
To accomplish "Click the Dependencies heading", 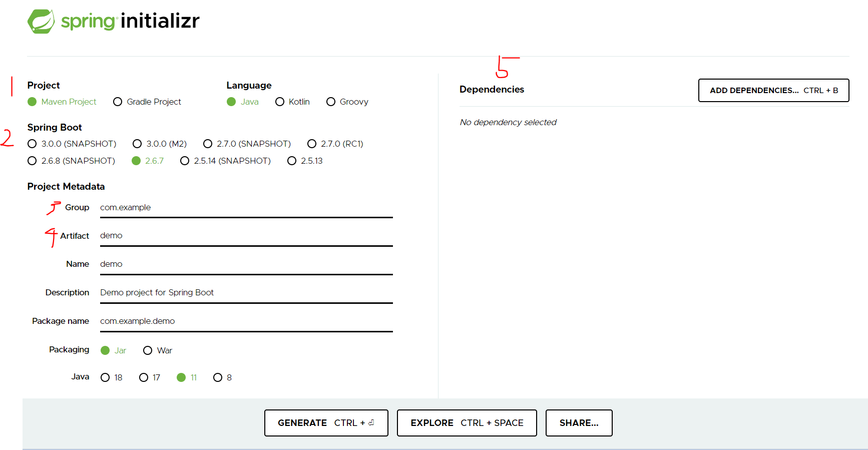I will 492,90.
